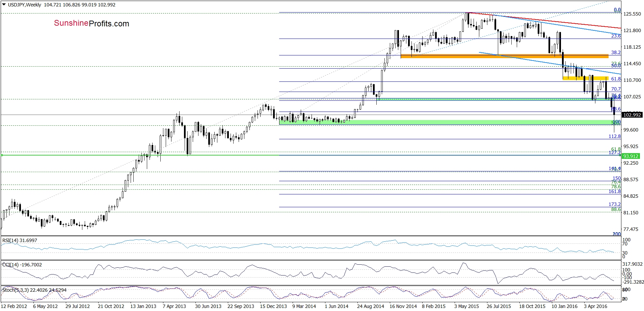Image resolution: width=644 pixels, height=311 pixels.
Task: Click the 161.8 Fibonacci level label
Action: click(614, 191)
